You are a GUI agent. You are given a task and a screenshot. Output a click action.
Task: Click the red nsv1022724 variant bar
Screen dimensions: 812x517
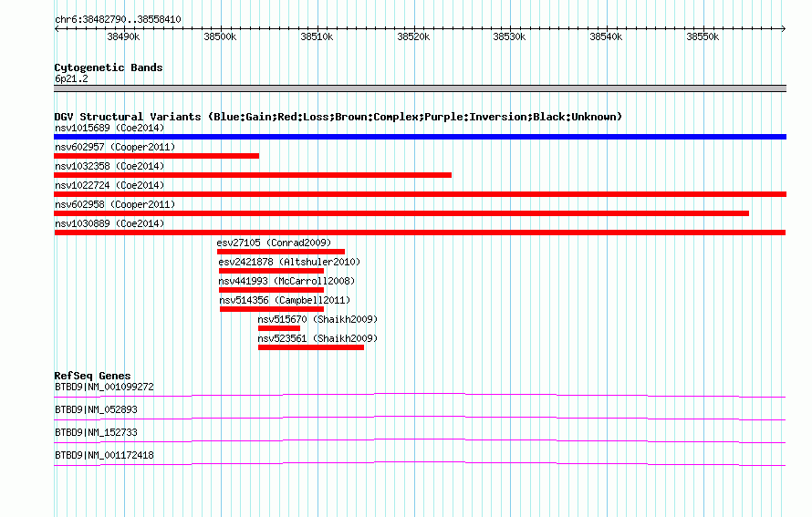420,194
